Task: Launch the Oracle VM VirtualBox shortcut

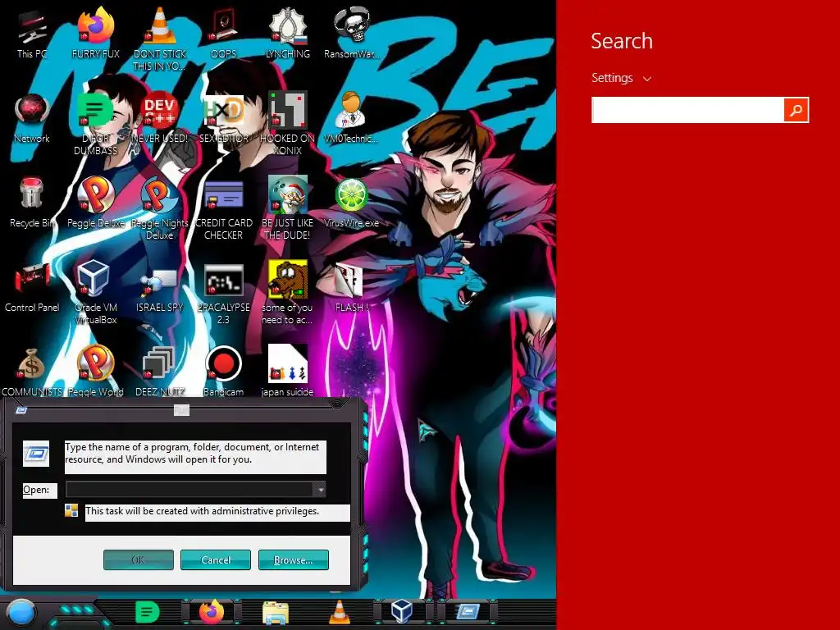Action: tap(95, 293)
